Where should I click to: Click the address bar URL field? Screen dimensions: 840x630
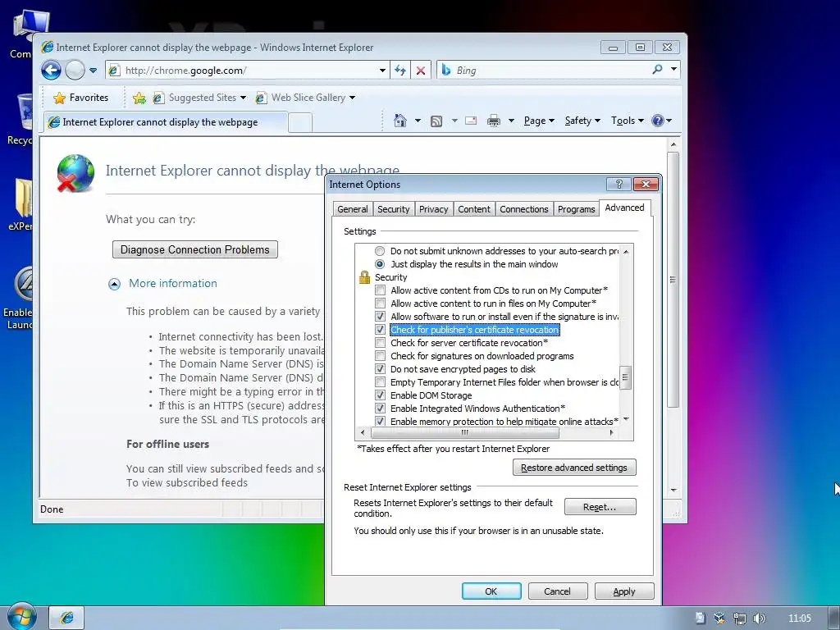246,71
